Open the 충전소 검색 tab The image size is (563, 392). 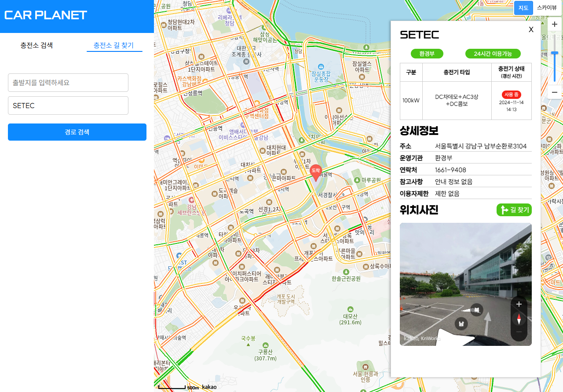37,45
